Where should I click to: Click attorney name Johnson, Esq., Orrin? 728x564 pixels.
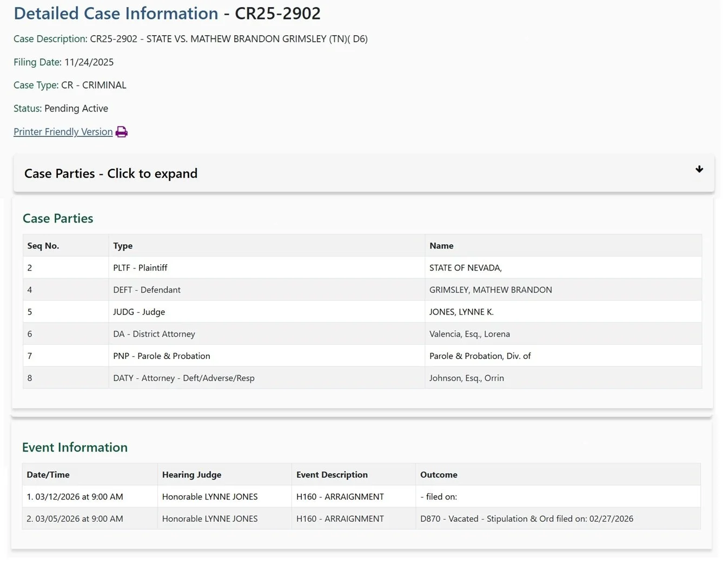(466, 378)
